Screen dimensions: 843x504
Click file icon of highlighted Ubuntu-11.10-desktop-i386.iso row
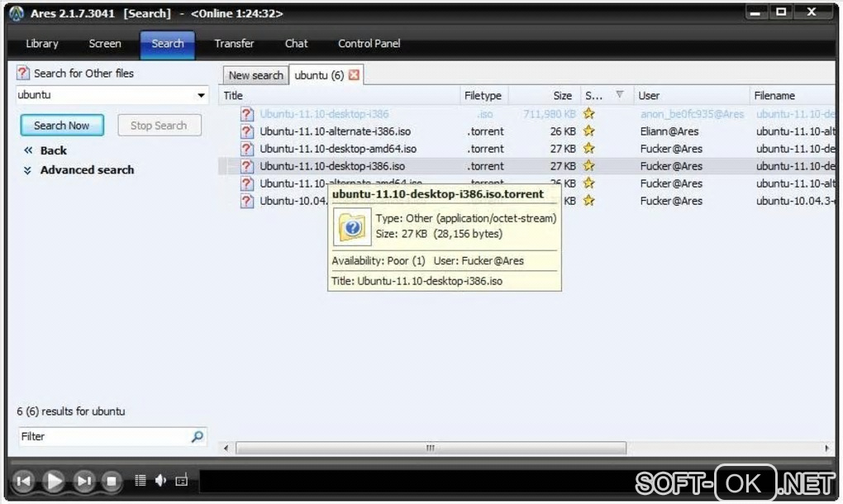[x=247, y=166]
